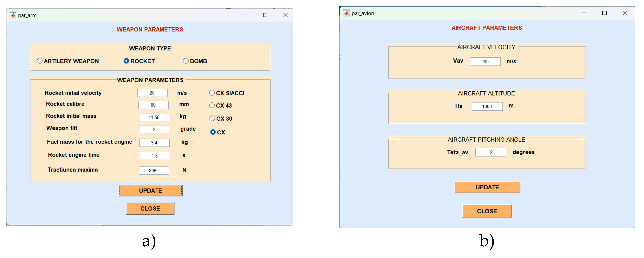Minimize the par_avion window

click(584, 13)
